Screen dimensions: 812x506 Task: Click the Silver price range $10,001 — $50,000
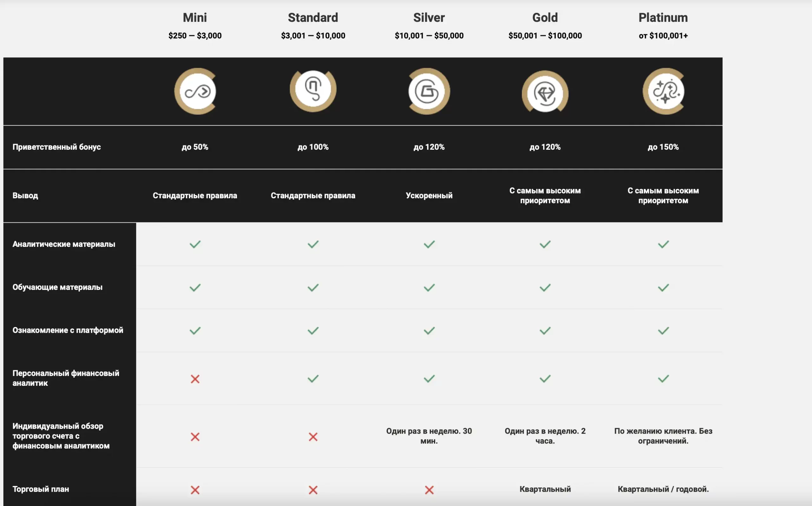point(429,36)
